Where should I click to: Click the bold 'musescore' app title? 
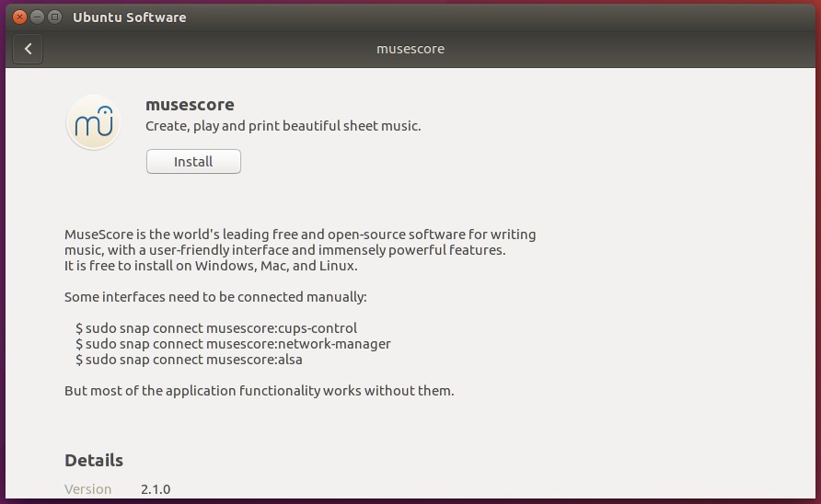(191, 105)
